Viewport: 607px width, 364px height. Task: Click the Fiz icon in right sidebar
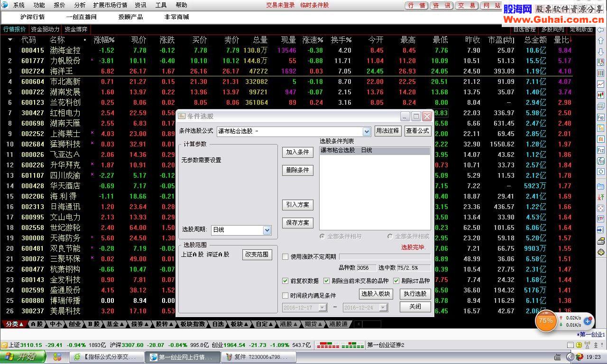(600, 150)
